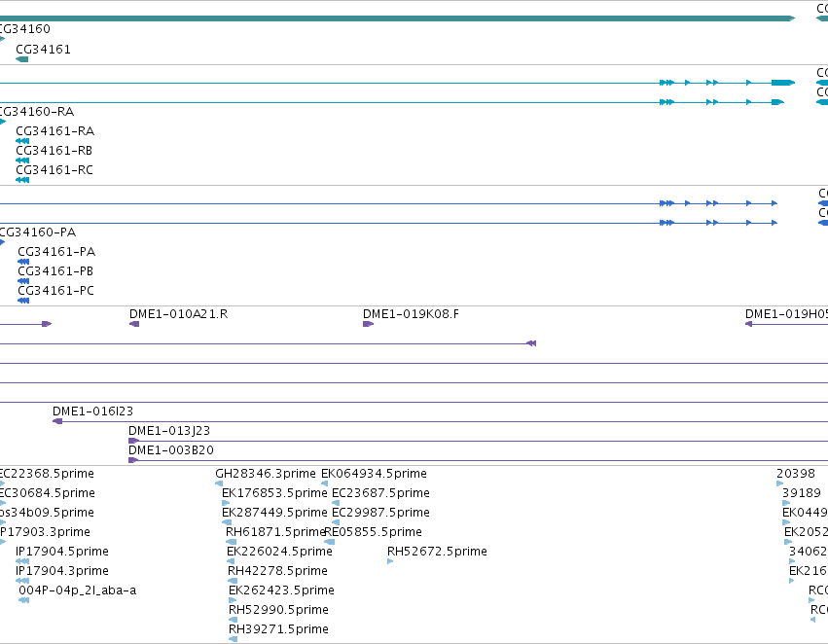This screenshot has width=828, height=644.
Task: Click BAC end DME1-019K08.F
Action: pyautogui.click(x=411, y=314)
